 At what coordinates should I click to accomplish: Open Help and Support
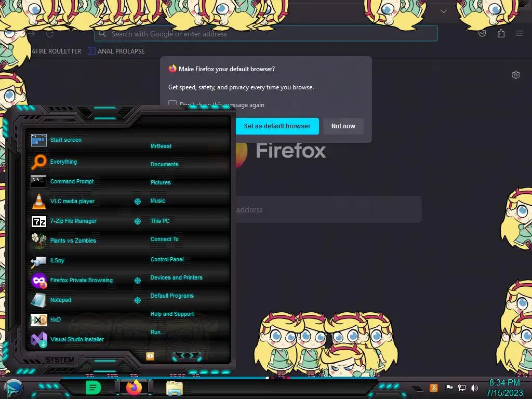(172, 314)
